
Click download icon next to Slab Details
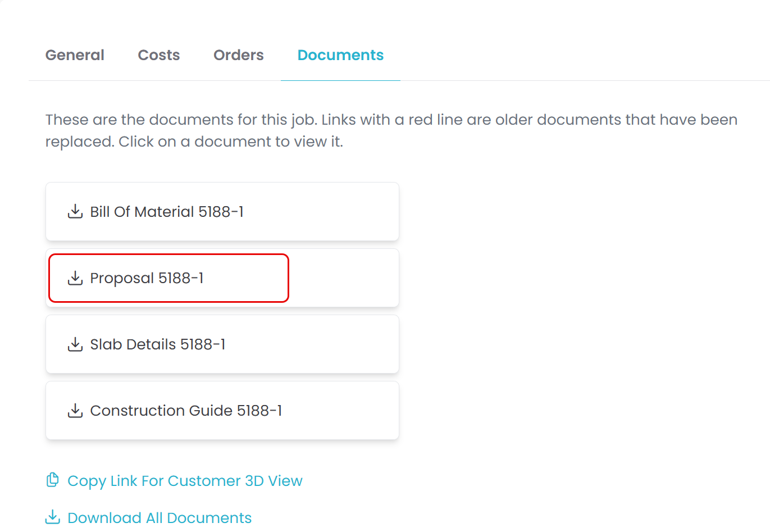click(75, 344)
